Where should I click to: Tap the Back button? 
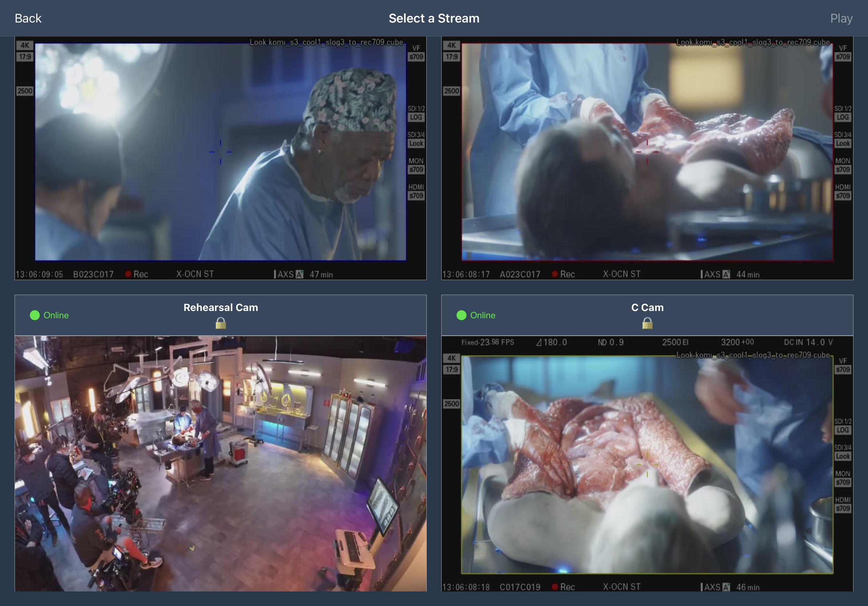(28, 18)
